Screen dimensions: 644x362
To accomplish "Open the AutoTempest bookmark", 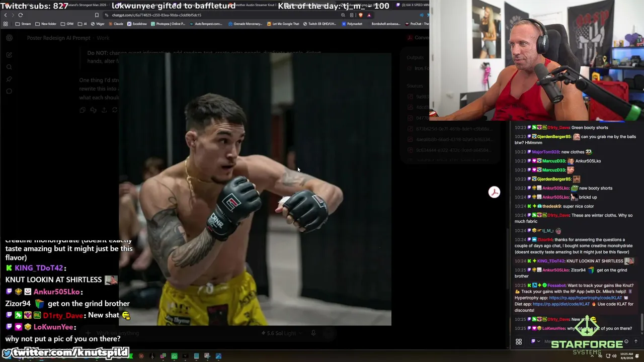I will 205,24.
